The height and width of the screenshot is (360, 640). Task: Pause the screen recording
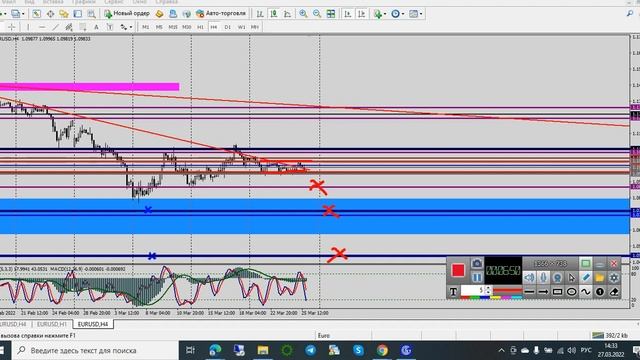tap(477, 278)
